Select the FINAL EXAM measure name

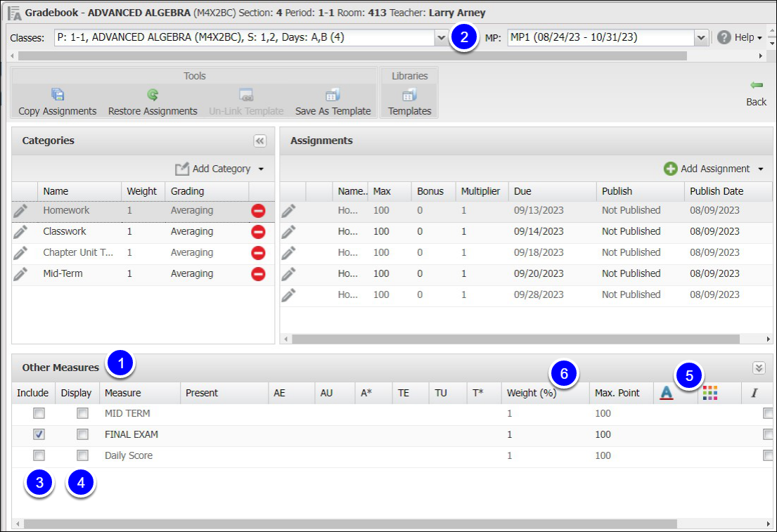tap(131, 434)
